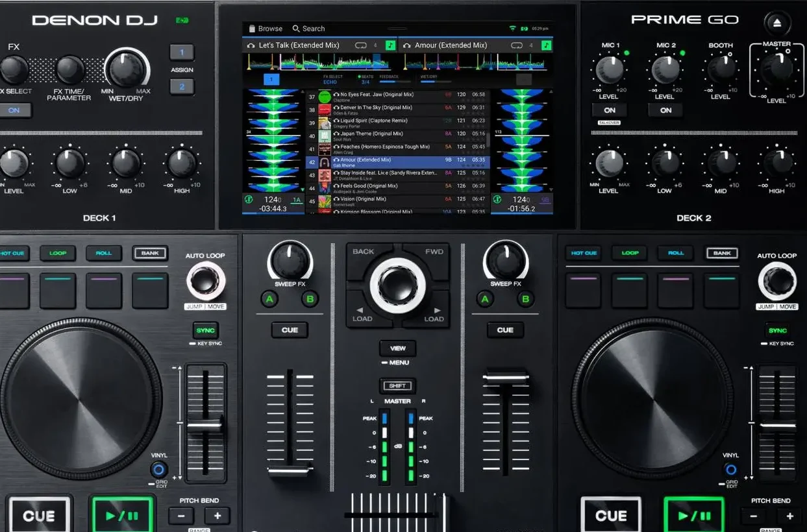The height and width of the screenshot is (532, 807).
Task: Enable SYNC on Deck 2
Action: [778, 330]
